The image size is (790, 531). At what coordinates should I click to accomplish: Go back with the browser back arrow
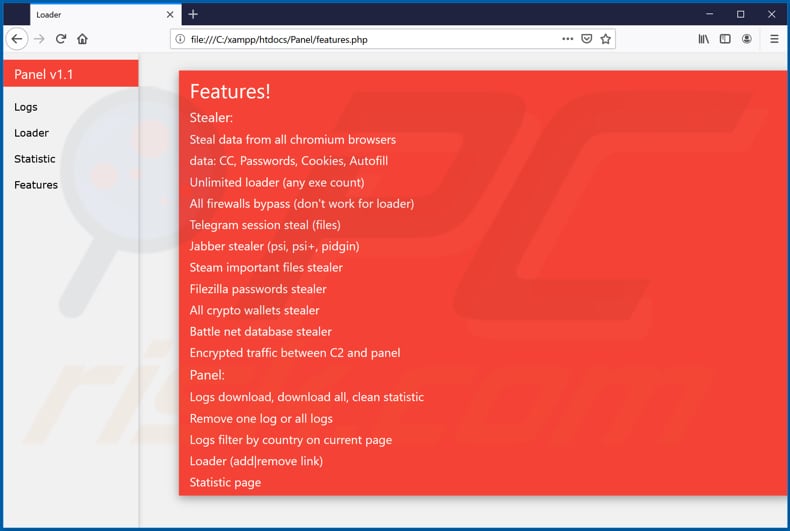[x=17, y=39]
